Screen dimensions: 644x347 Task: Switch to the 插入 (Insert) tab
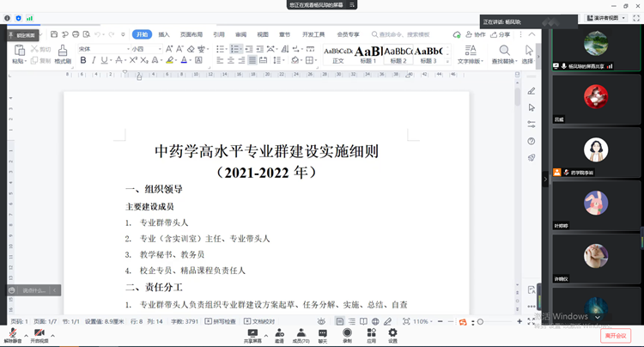click(x=164, y=34)
